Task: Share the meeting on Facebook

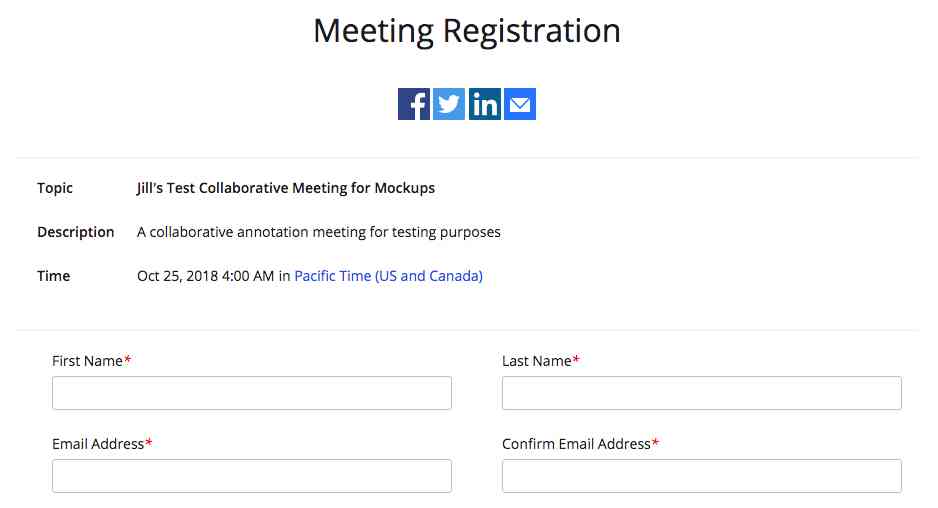Action: tap(414, 104)
